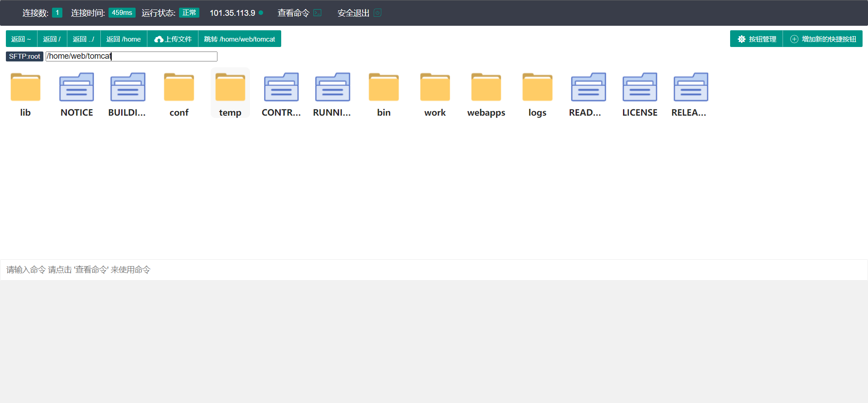Click the 查看命令 text in top bar
868x403 pixels.
[x=293, y=13]
